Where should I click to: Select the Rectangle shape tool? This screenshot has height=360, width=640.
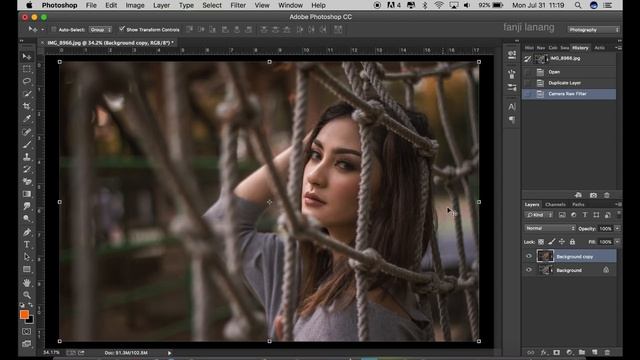coord(27,269)
